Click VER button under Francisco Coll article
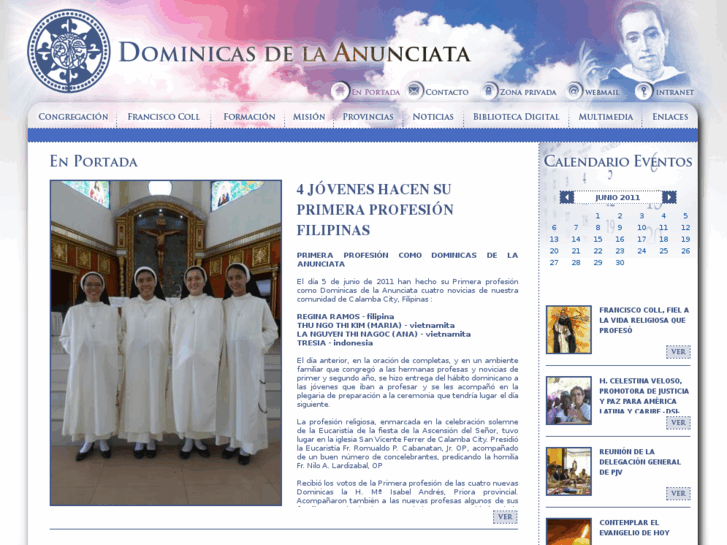 click(678, 352)
